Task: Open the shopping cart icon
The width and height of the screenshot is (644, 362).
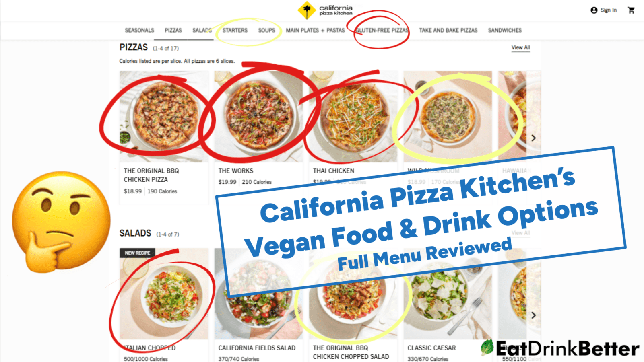Action: pos(631,10)
